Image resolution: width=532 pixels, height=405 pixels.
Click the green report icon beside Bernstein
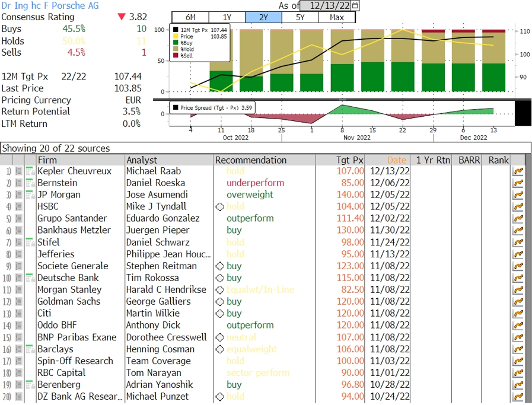(30, 183)
